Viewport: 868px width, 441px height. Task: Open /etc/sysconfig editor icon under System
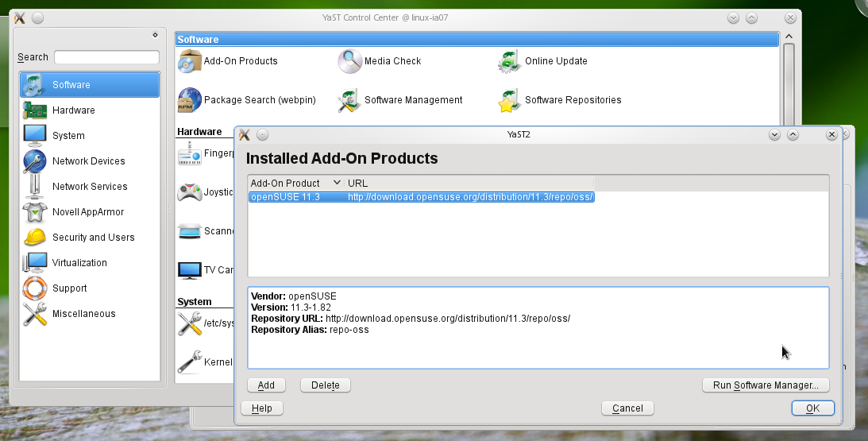[189, 323]
